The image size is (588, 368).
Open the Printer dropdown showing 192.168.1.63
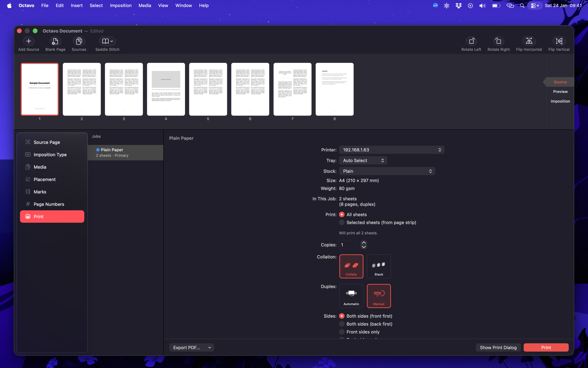coord(391,150)
